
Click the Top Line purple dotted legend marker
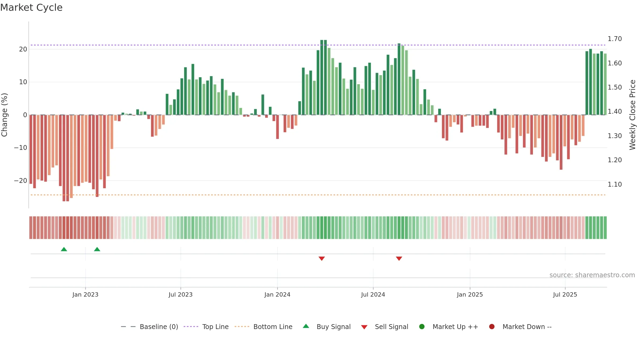pos(191,327)
